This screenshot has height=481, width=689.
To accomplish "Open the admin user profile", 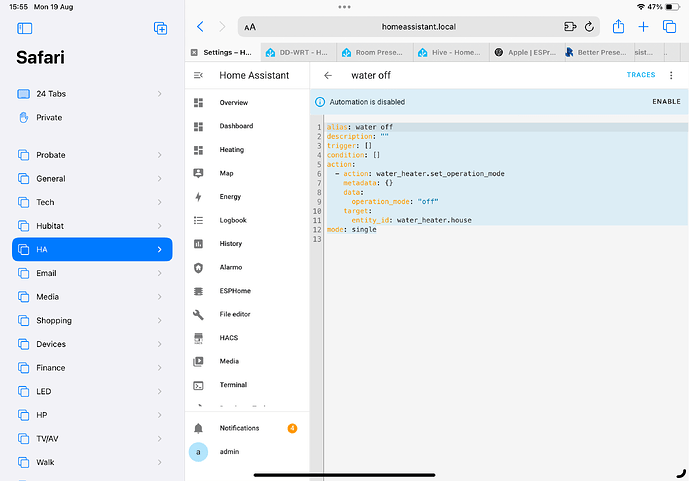I will point(247,452).
